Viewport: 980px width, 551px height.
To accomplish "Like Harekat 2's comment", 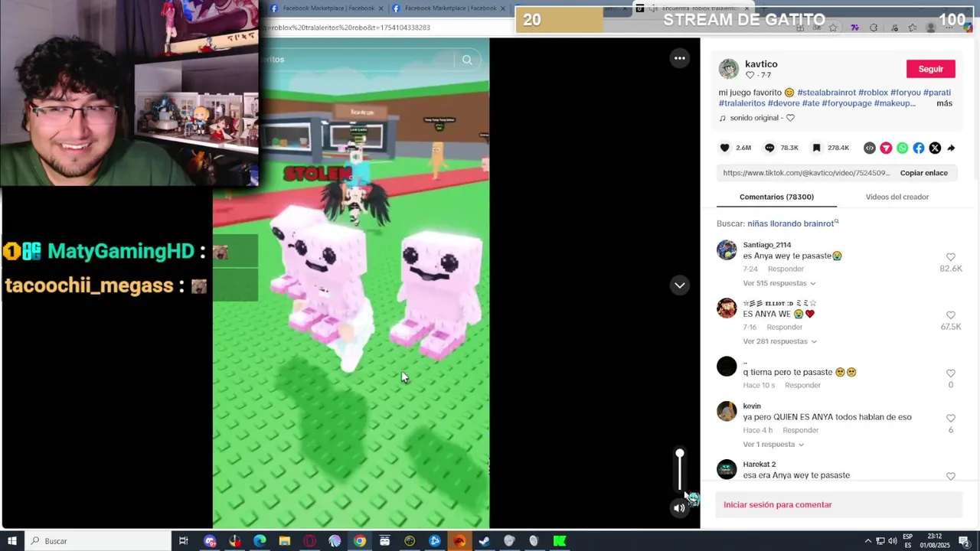I will coord(950,476).
